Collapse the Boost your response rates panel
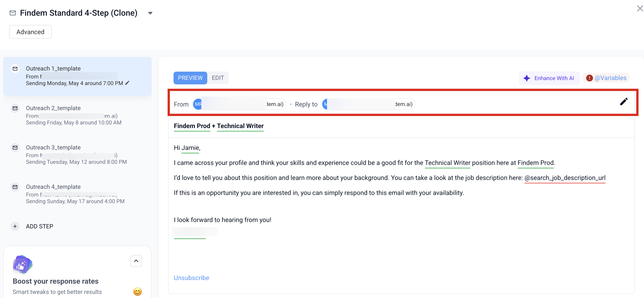644x298 pixels. point(136,261)
